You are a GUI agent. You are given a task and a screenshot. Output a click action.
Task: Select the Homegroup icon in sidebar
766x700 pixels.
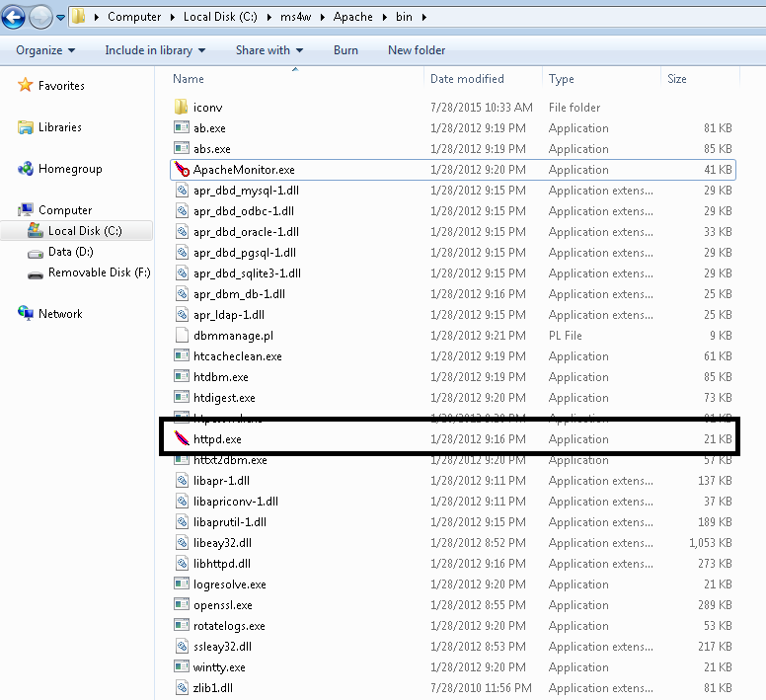(x=26, y=169)
